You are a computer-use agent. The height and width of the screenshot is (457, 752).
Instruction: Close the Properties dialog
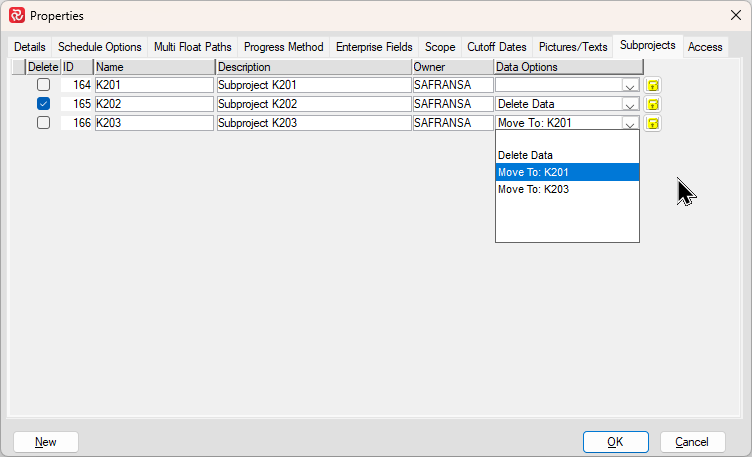(x=736, y=15)
